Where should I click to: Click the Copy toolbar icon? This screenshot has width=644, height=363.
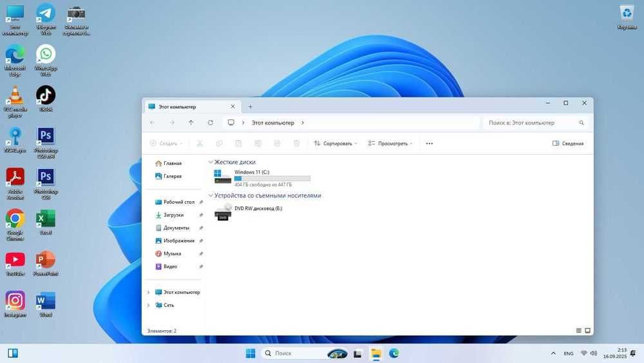220,143
